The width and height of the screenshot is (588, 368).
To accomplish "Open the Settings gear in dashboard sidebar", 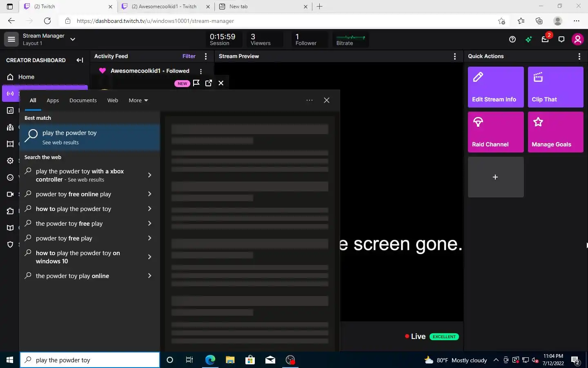I will pos(10,161).
